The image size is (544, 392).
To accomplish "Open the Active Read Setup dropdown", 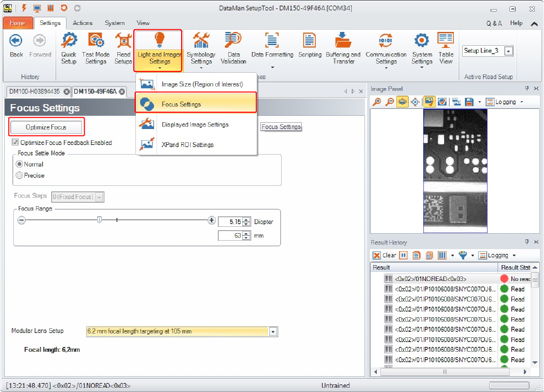I will 508,51.
